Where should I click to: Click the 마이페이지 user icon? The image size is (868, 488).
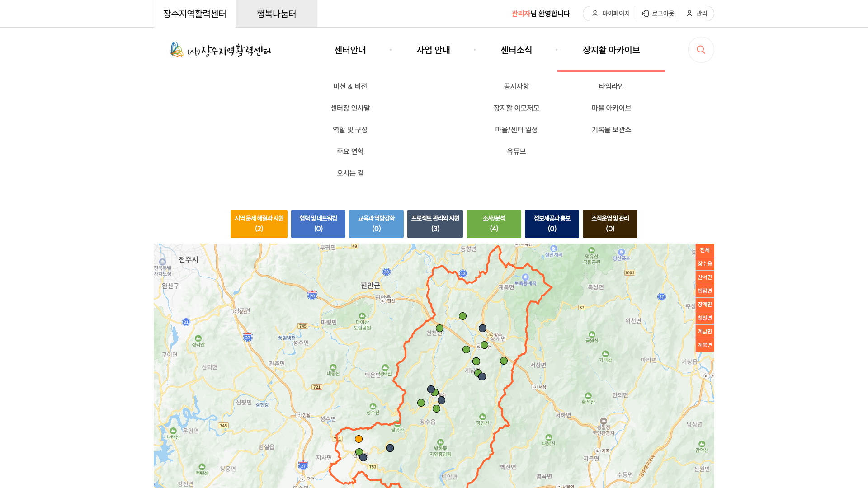pos(595,14)
